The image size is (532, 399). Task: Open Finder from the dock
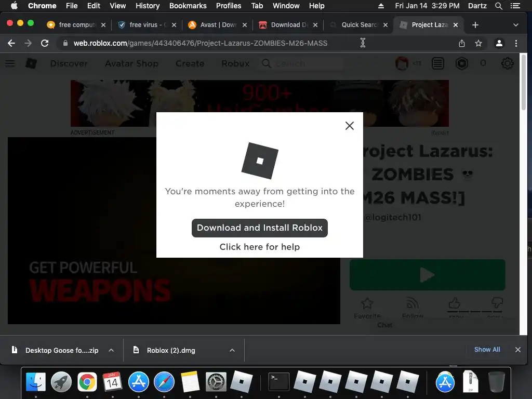pyautogui.click(x=36, y=382)
